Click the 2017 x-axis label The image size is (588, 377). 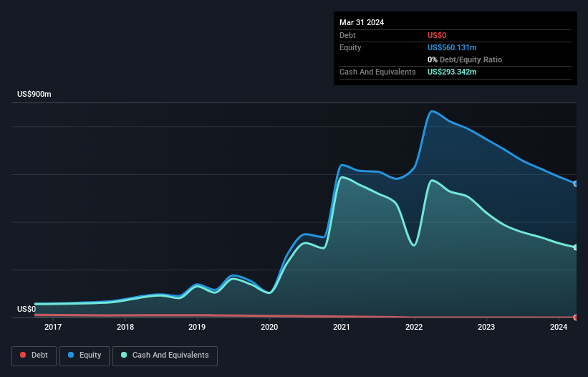pos(53,327)
